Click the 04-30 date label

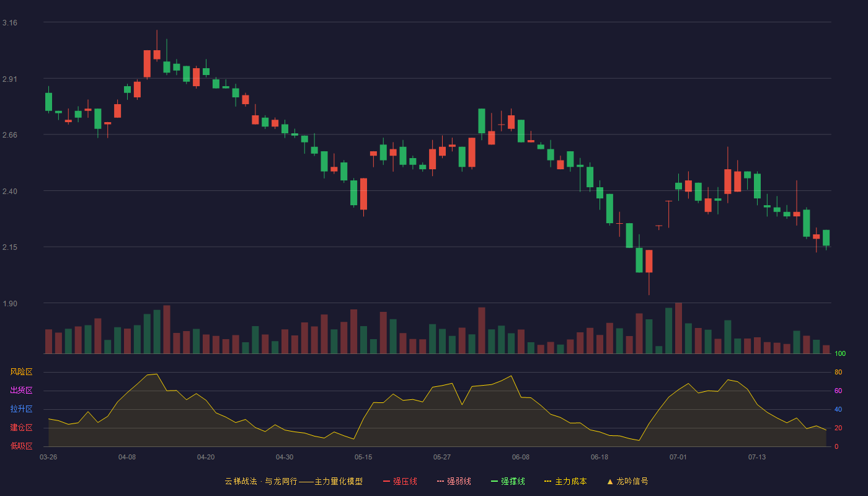285,457
